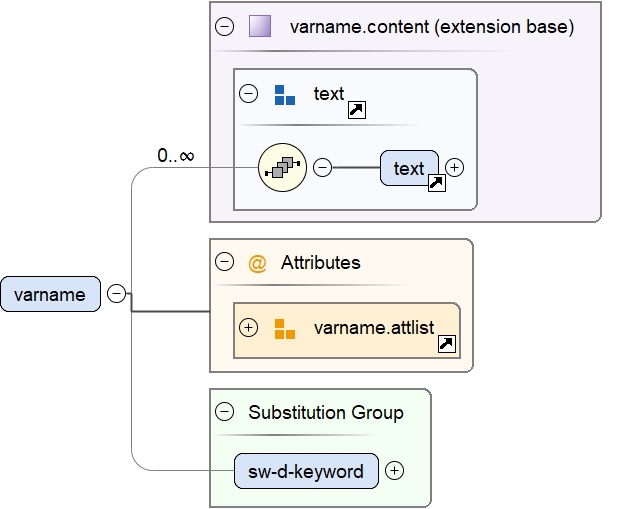Follow the link arrow on varname.attlist
This screenshot has width=630, height=509.
tap(447, 344)
